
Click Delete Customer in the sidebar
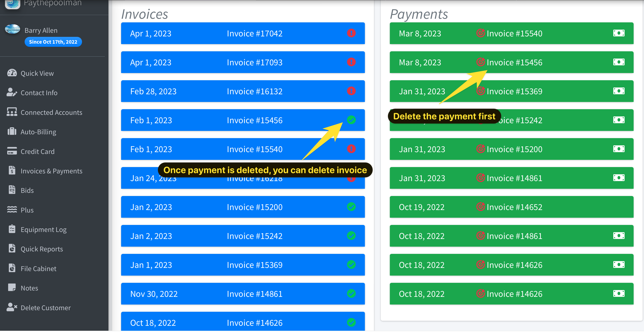pos(45,308)
